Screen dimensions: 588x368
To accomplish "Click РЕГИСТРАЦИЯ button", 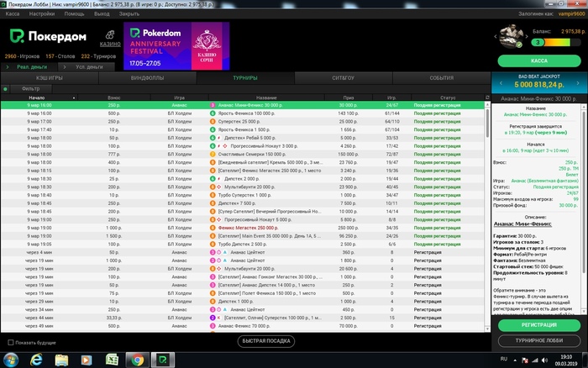I will click(x=539, y=325).
